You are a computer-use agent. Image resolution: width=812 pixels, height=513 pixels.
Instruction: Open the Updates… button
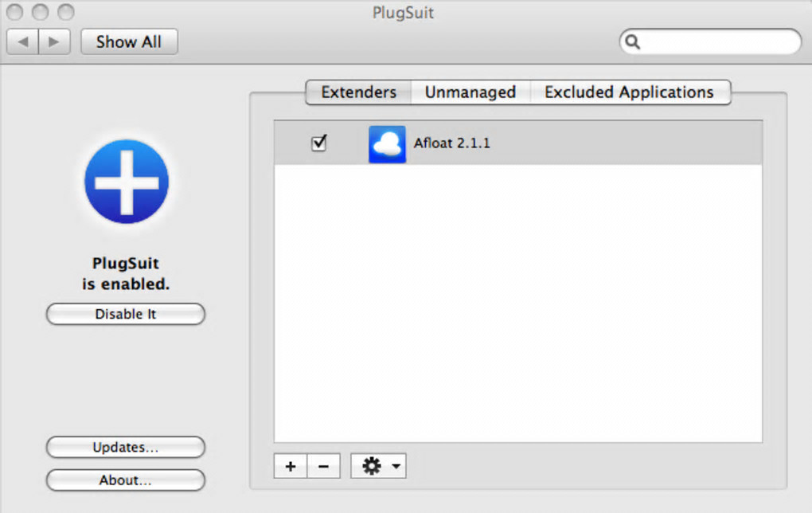tap(126, 447)
